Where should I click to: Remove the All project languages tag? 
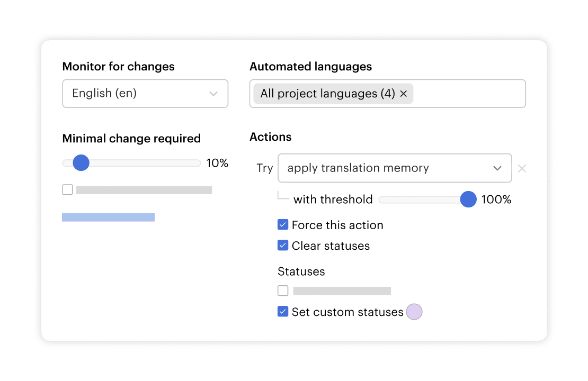coord(403,94)
